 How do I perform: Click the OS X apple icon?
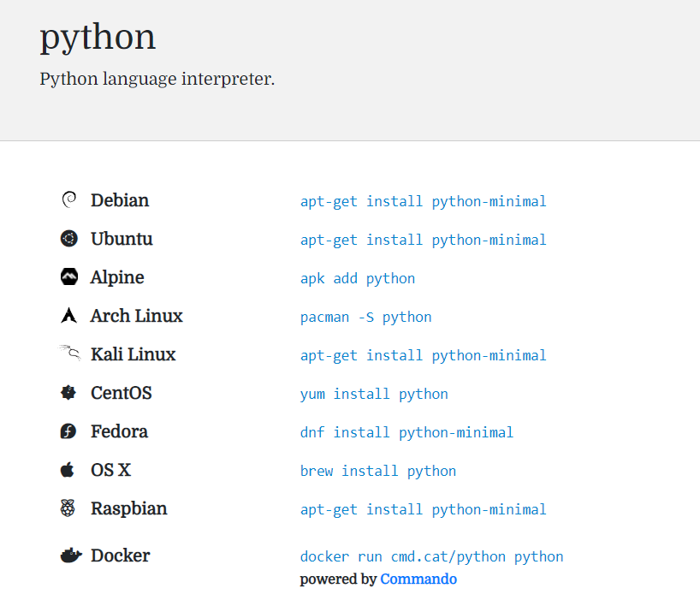pyautogui.click(x=68, y=470)
